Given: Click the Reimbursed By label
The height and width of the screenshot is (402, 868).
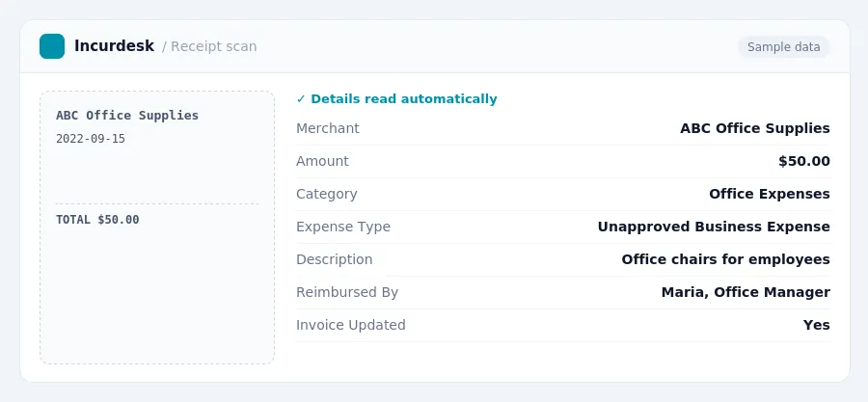Looking at the screenshot, I should 347,292.
